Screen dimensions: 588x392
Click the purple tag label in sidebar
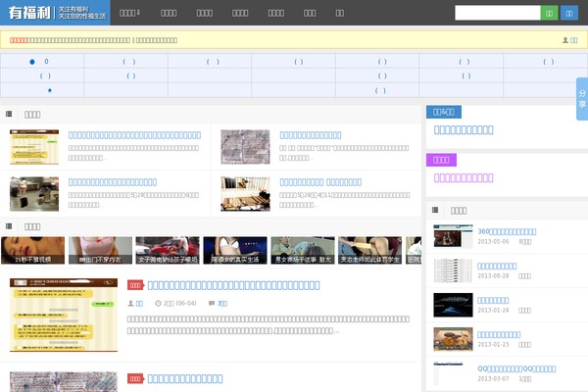(441, 160)
